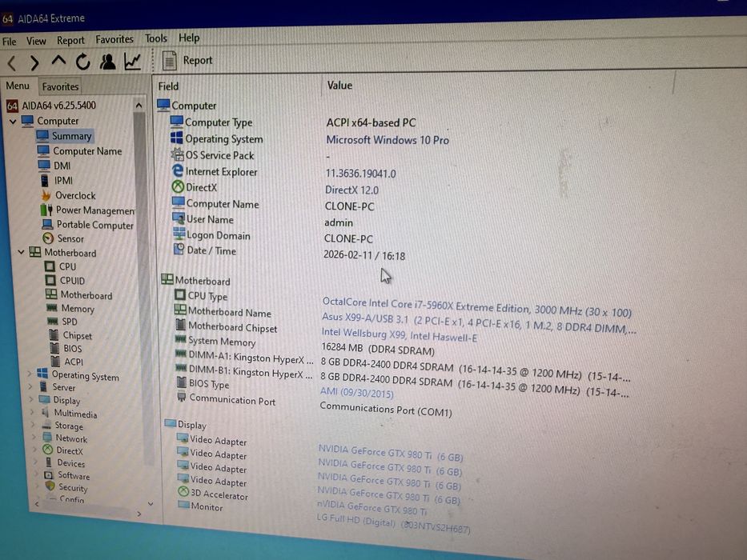Select the System Memory field row

coord(216,341)
